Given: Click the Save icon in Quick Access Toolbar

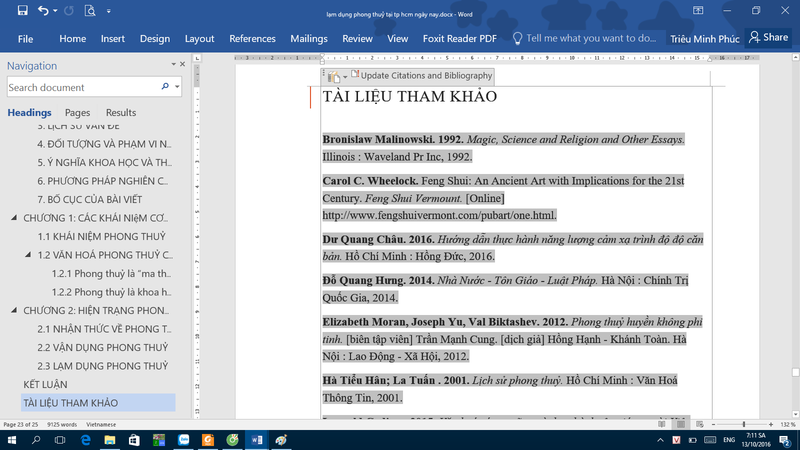Looking at the screenshot, I should pyautogui.click(x=22, y=11).
